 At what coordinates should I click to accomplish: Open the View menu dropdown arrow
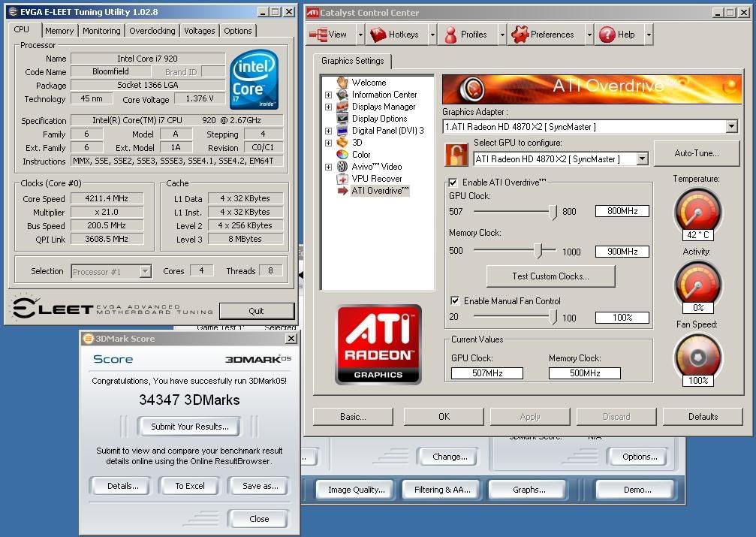pos(360,35)
